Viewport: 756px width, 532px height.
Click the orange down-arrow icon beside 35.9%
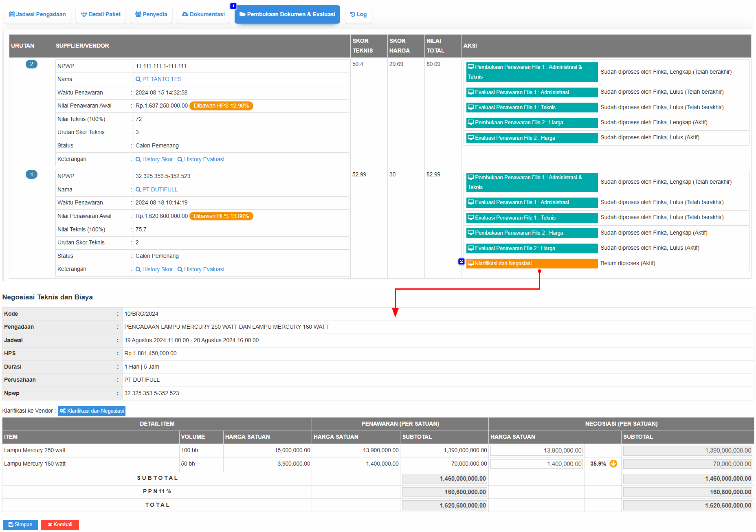tap(613, 464)
